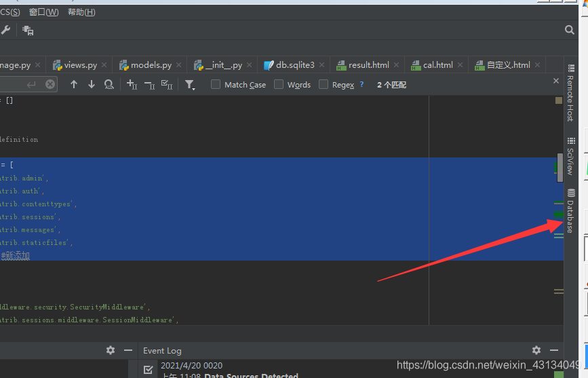Viewport: 588px width, 378px height.
Task: Enable Regex checkbox
Action: [x=324, y=84]
